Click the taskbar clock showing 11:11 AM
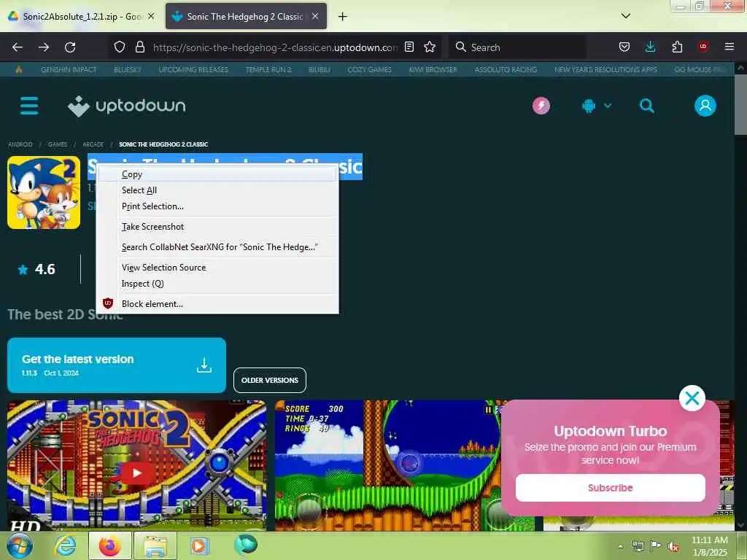Viewport: 747px width, 560px height. 710,546
